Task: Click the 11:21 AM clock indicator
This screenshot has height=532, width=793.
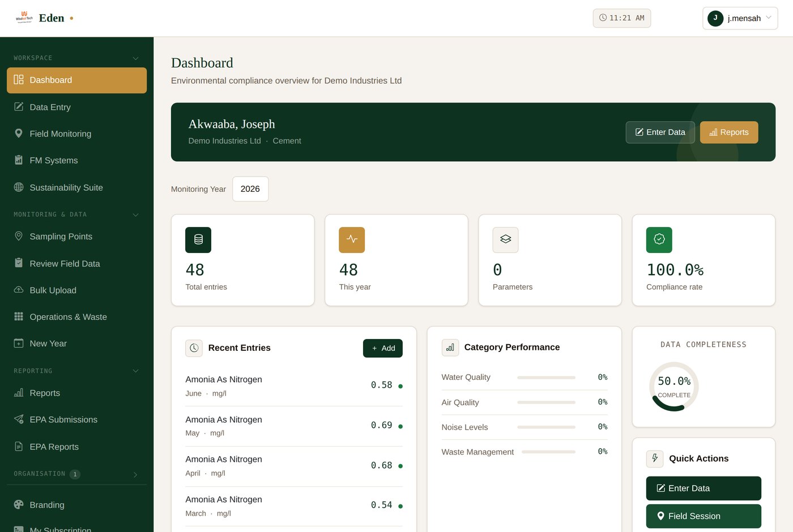Action: pos(622,18)
